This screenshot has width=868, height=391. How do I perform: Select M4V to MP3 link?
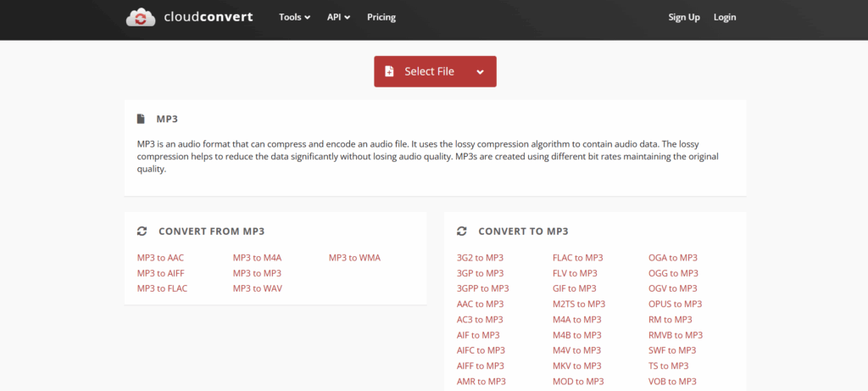tap(576, 350)
